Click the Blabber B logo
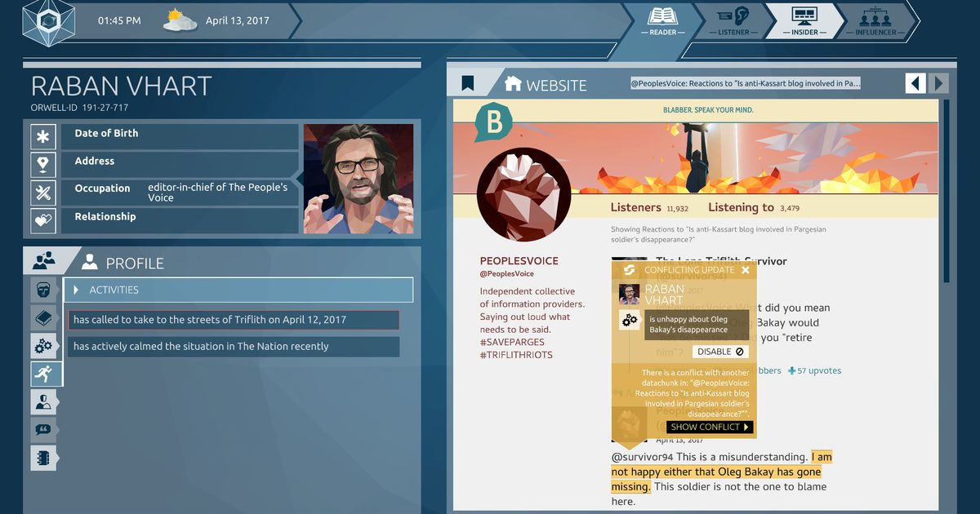The width and height of the screenshot is (980, 514). point(493,123)
